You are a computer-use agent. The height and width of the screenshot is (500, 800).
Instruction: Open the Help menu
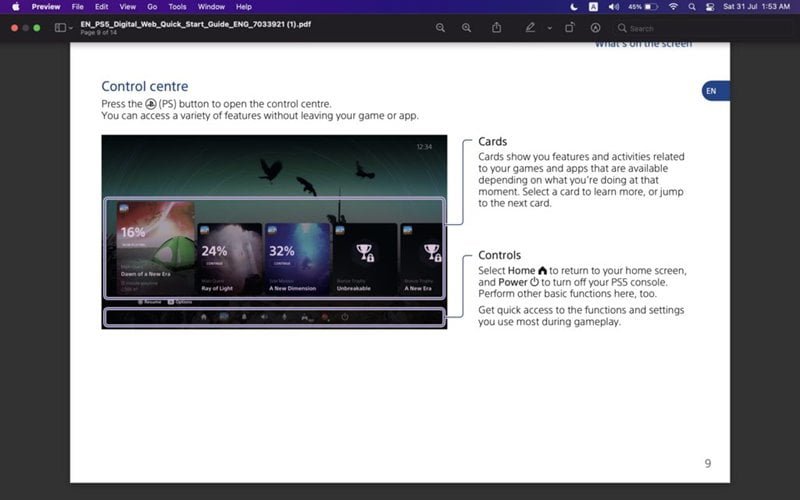point(244,7)
